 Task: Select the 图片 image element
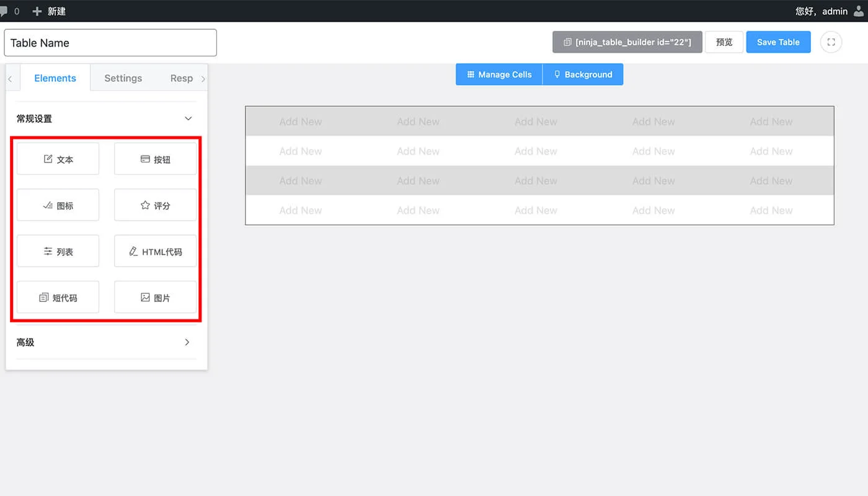155,298
